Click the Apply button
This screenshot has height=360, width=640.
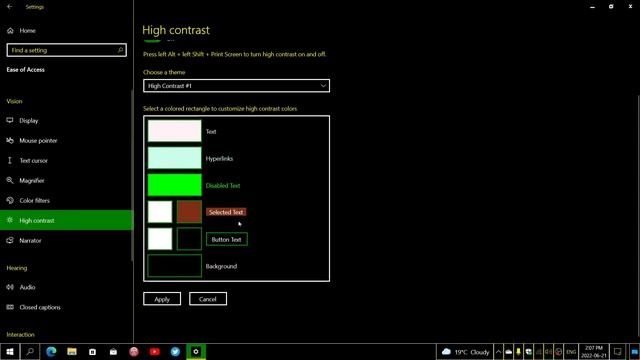click(x=162, y=299)
